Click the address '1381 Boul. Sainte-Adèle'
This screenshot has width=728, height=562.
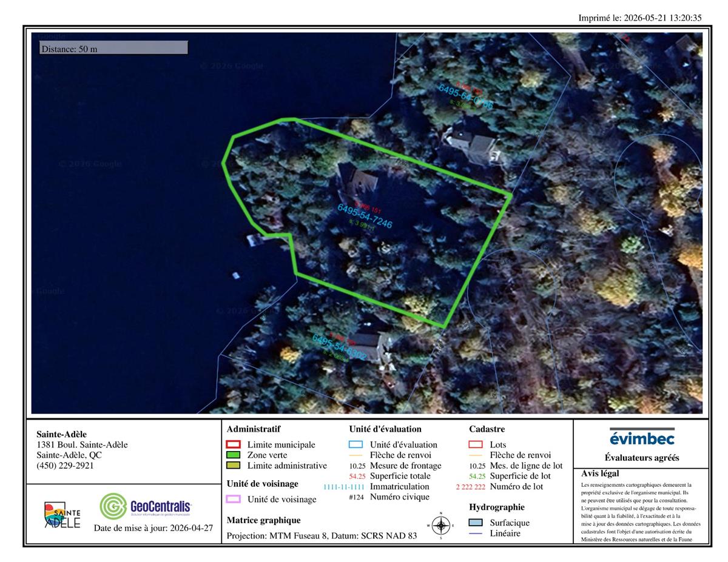click(82, 444)
